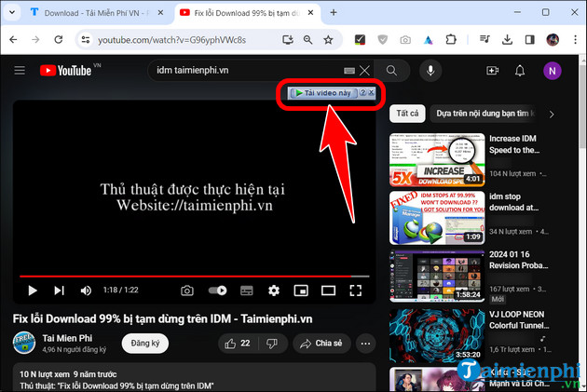Click the search magnifier button on YouTube
The image size is (587, 392).
tap(391, 71)
